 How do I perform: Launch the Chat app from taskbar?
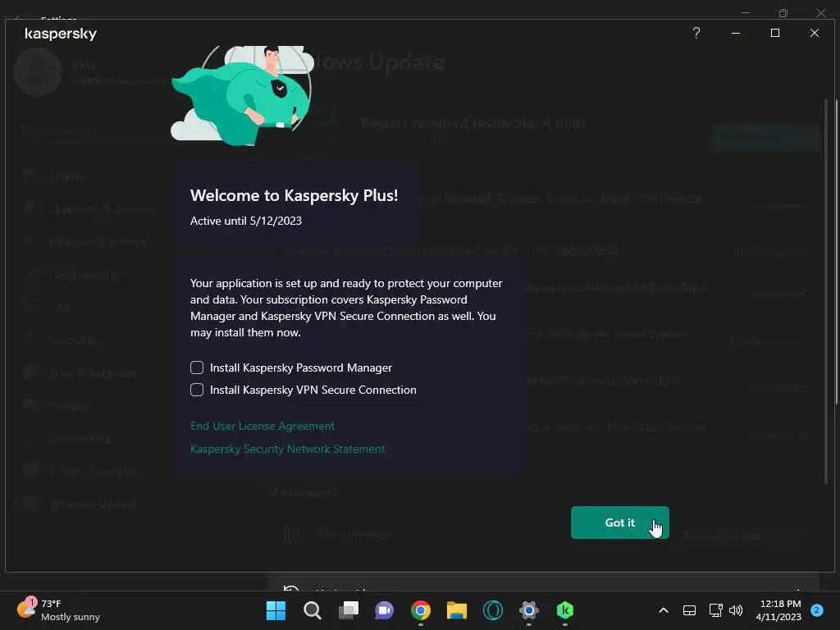(384, 610)
